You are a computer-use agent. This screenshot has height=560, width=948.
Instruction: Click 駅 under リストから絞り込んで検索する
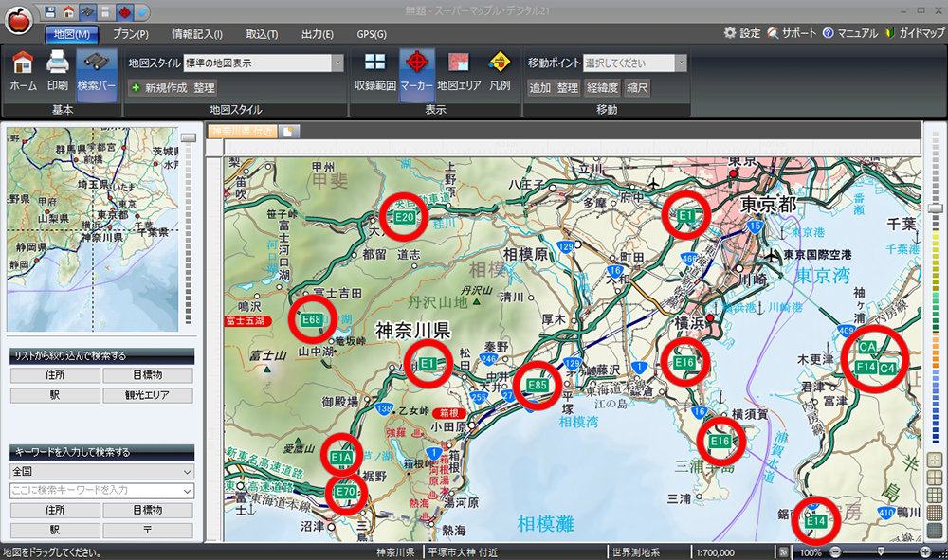(55, 395)
